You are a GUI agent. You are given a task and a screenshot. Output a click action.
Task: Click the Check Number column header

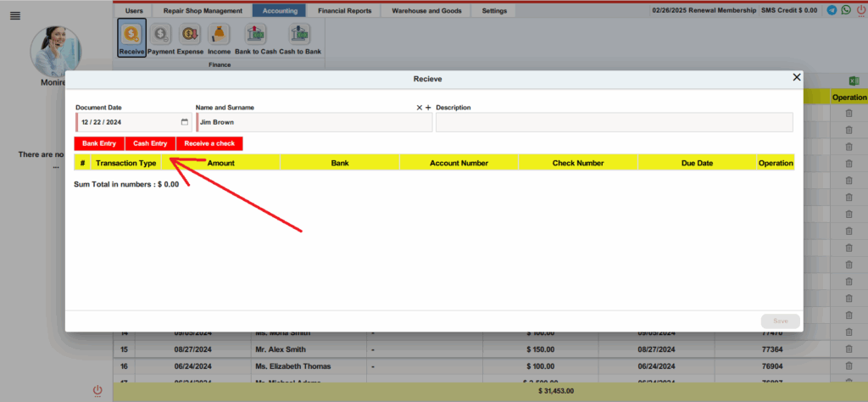(578, 163)
